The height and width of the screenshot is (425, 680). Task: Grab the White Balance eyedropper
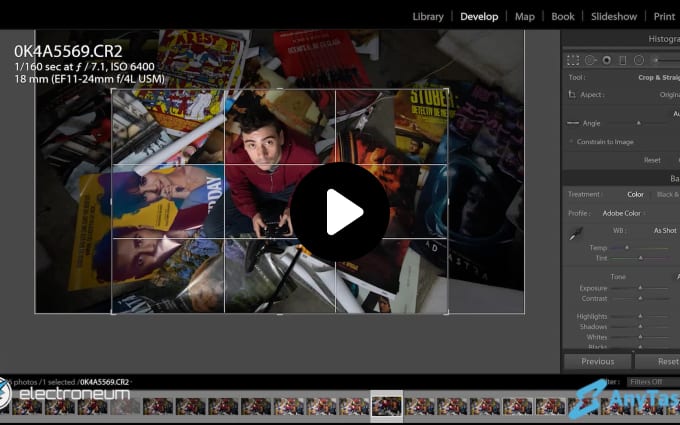575,234
